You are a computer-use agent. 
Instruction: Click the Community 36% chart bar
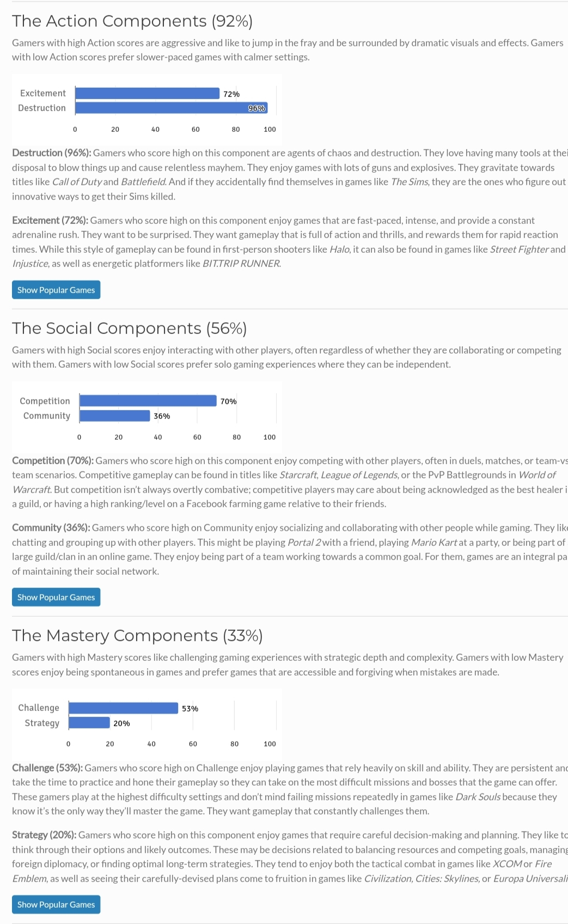(x=115, y=416)
